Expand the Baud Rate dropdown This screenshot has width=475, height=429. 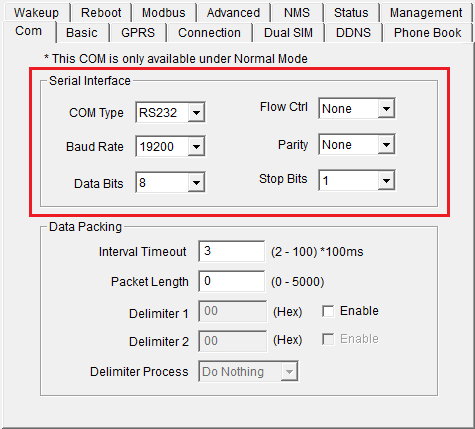(170, 146)
